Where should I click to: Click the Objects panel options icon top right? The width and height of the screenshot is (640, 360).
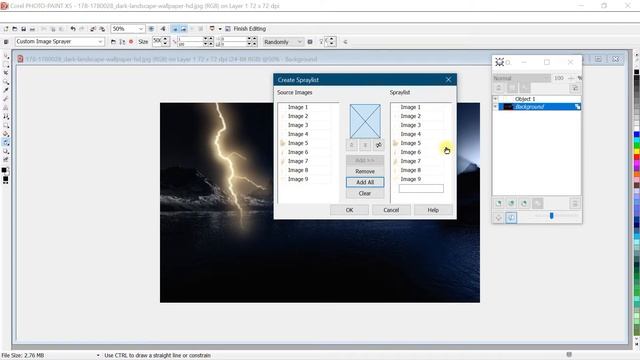(575, 88)
